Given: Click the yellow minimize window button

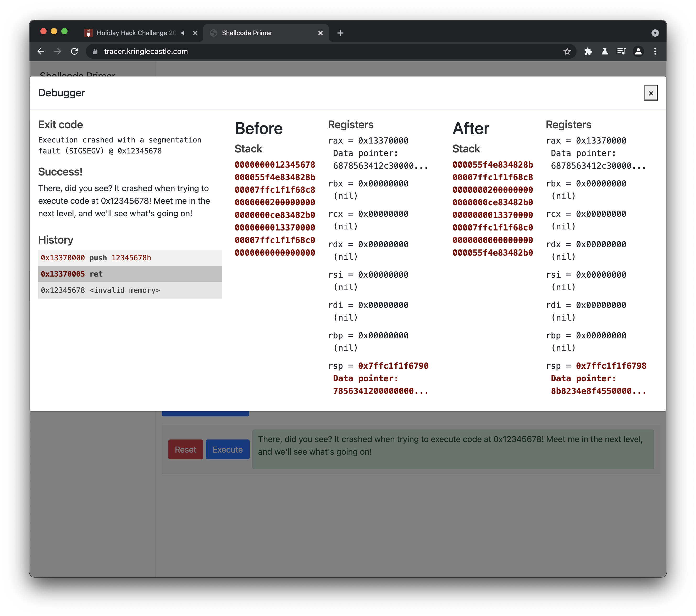Looking at the screenshot, I should tap(54, 31).
